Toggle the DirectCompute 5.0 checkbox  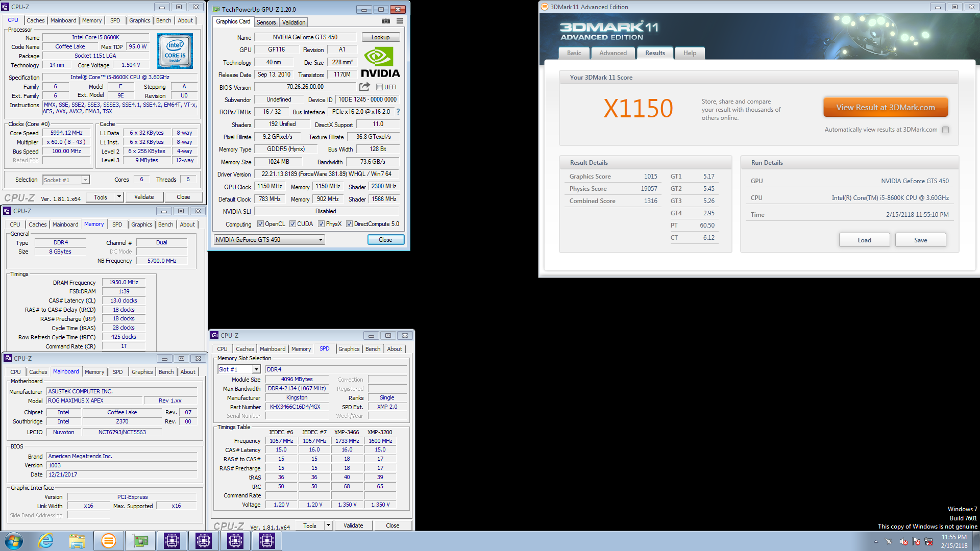[x=349, y=224]
